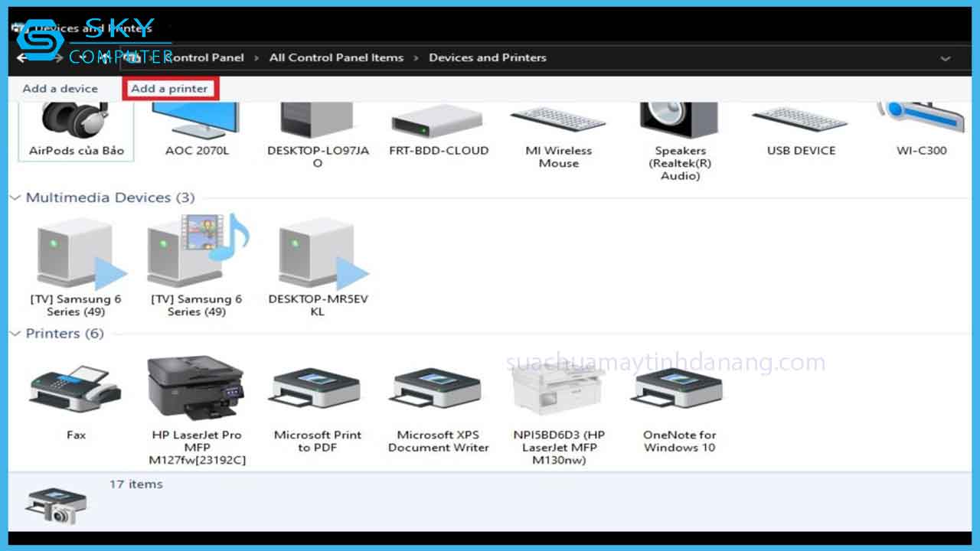Collapse the Printers group chevron

tap(15, 334)
